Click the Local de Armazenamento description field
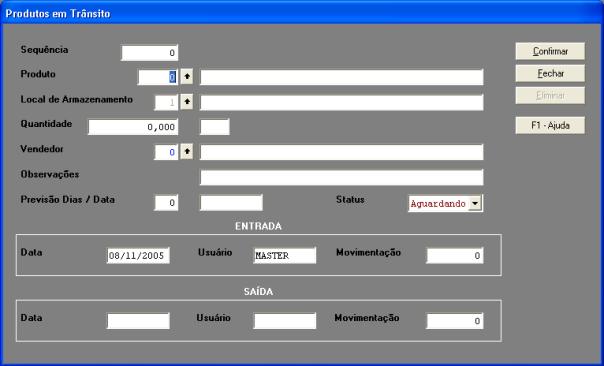604x366 pixels. coord(342,102)
